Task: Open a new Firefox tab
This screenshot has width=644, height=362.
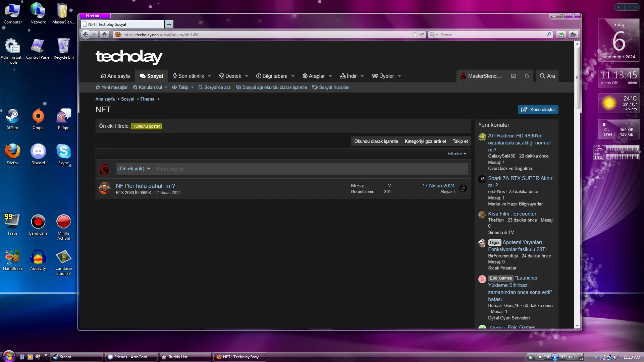Action: (169, 24)
